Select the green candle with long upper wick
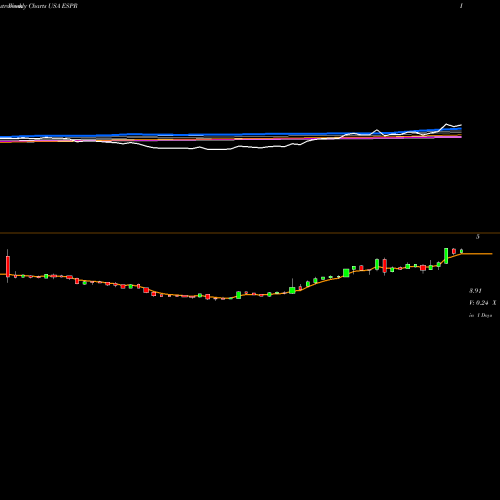The width and height of the screenshot is (500, 500). (x=292, y=289)
